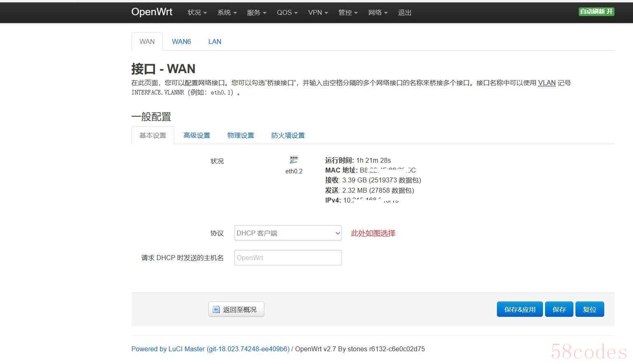The image size is (633, 364).
Task: Open the 协议 DHCP 客户端 dropdown
Action: point(288,233)
